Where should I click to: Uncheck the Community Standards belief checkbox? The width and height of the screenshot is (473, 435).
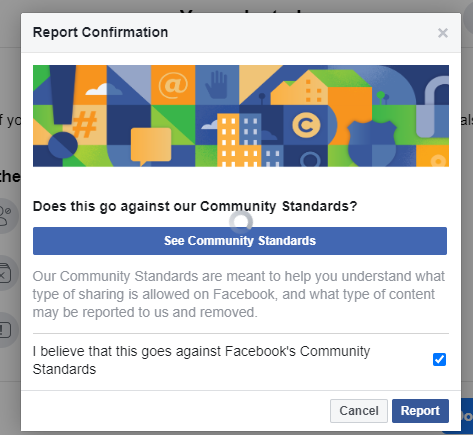click(439, 360)
